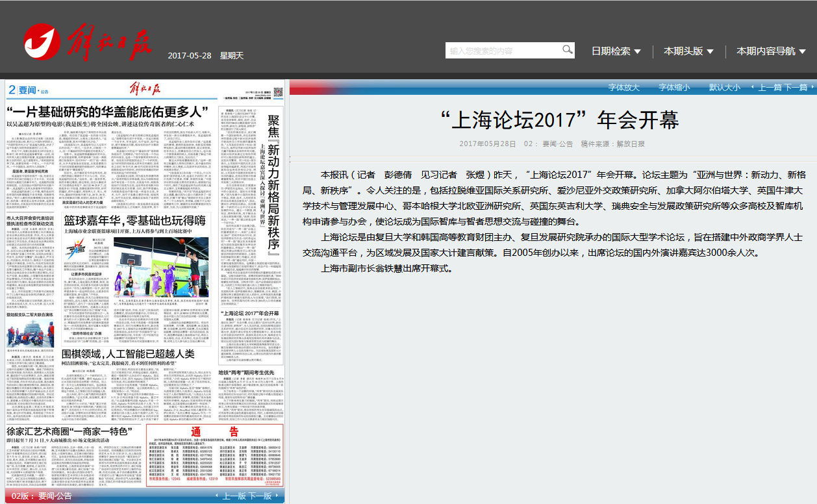Click the polar expedition photo in left column
817x504 pixels.
pyautogui.click(x=31, y=334)
